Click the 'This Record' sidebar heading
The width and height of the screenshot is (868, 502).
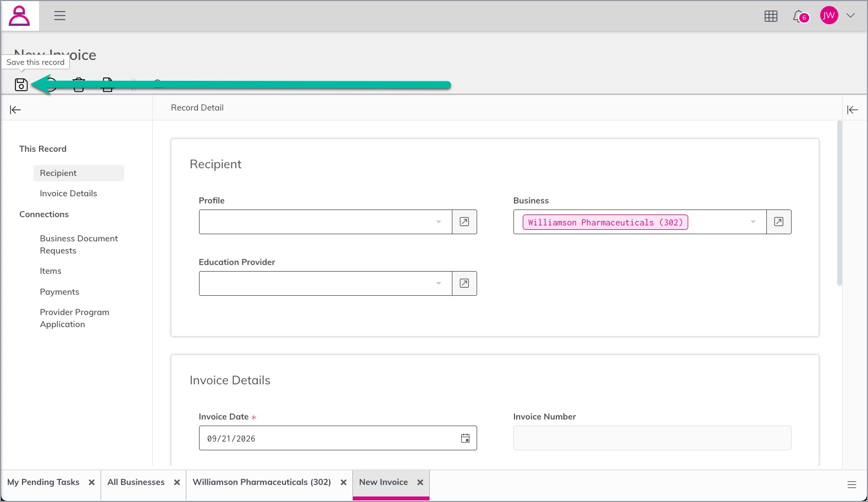point(43,149)
